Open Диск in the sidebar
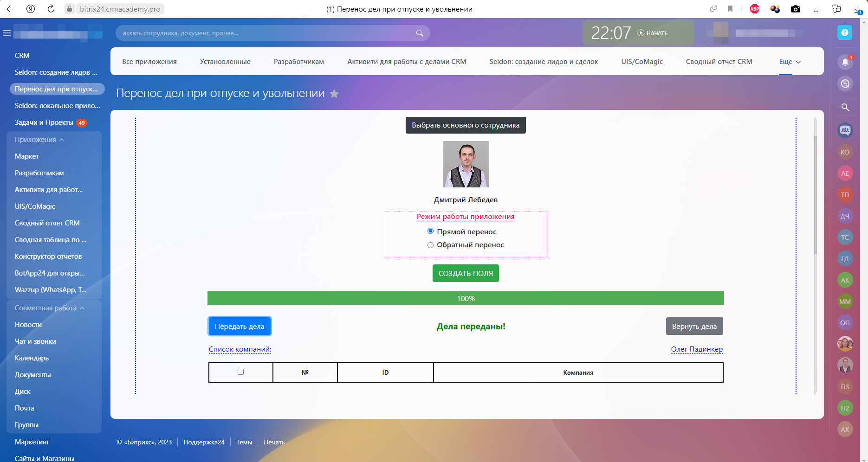Image resolution: width=868 pixels, height=462 pixels. 23,391
